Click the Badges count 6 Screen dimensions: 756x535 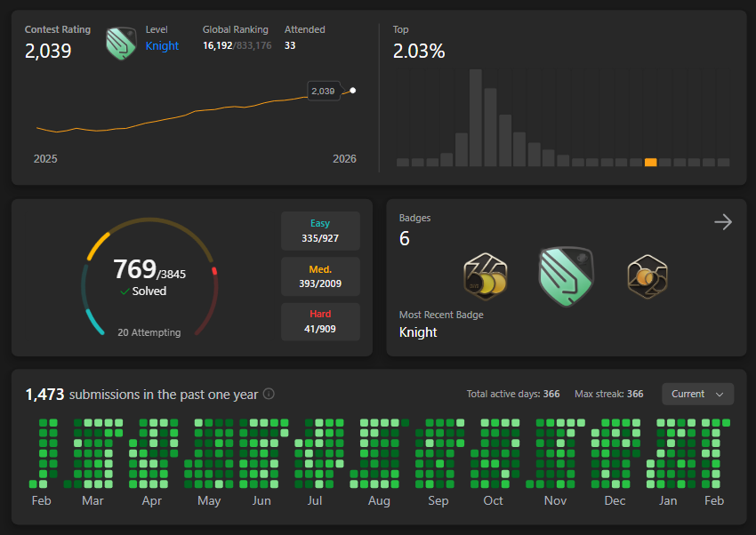point(405,238)
